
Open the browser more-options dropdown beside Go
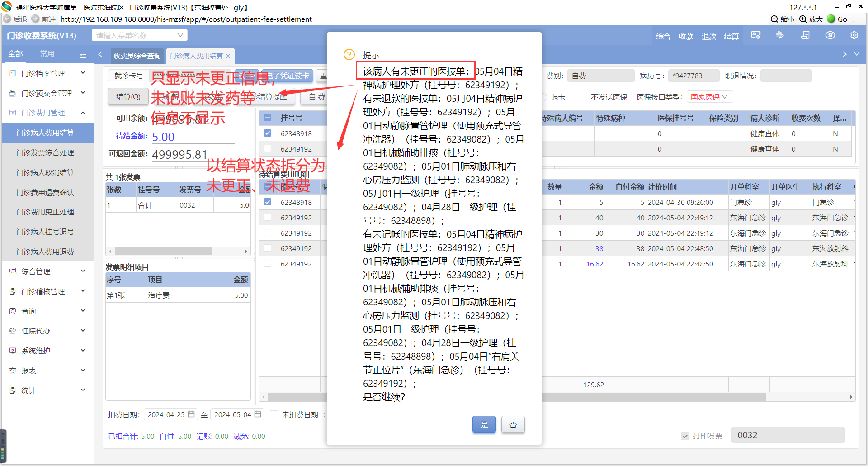click(x=856, y=19)
